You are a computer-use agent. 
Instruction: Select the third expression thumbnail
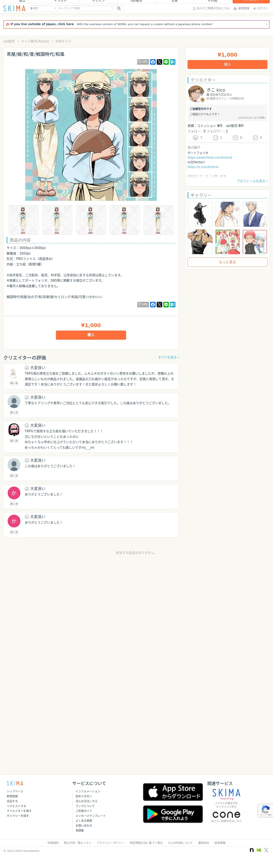tap(91, 220)
